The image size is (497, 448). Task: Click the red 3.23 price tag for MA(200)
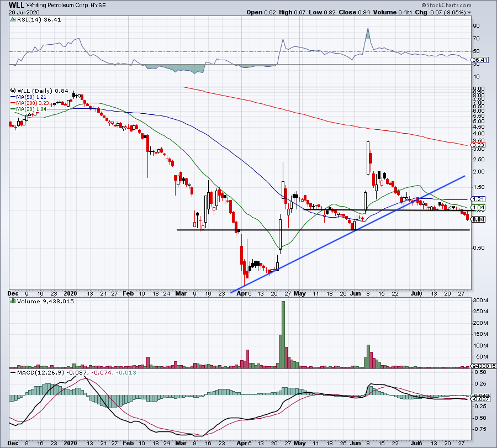[478, 145]
